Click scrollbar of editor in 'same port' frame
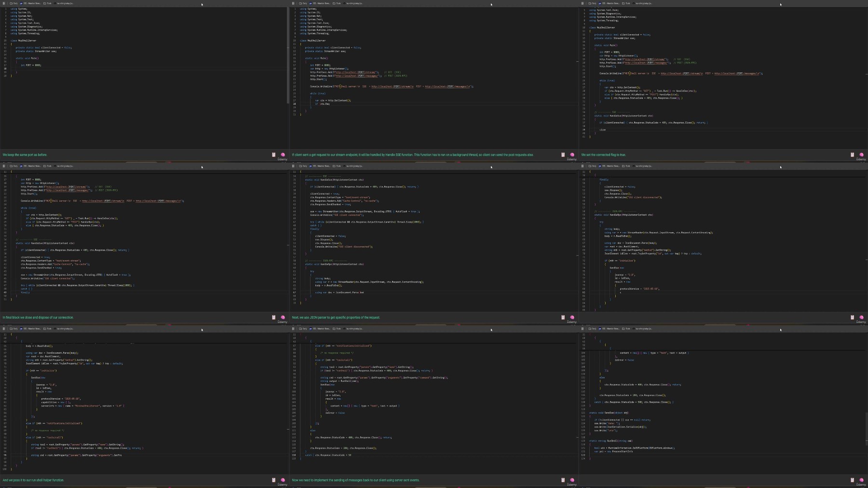The height and width of the screenshot is (488, 868). coord(287,56)
